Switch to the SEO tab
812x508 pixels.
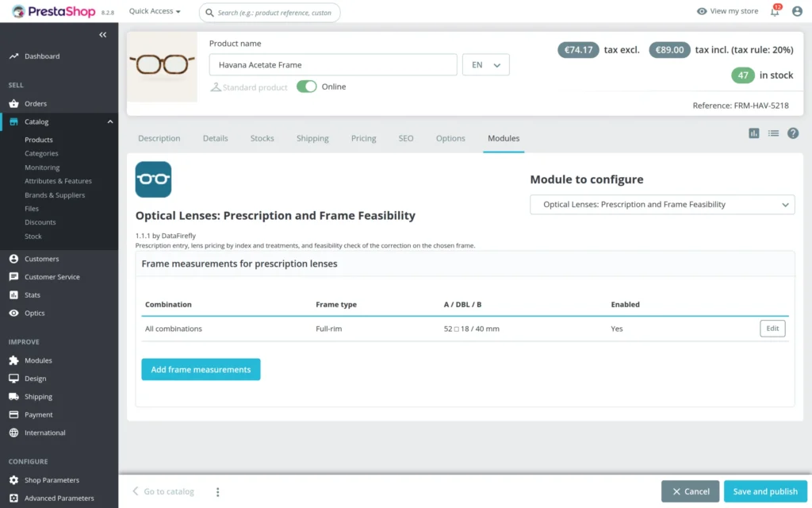click(406, 138)
